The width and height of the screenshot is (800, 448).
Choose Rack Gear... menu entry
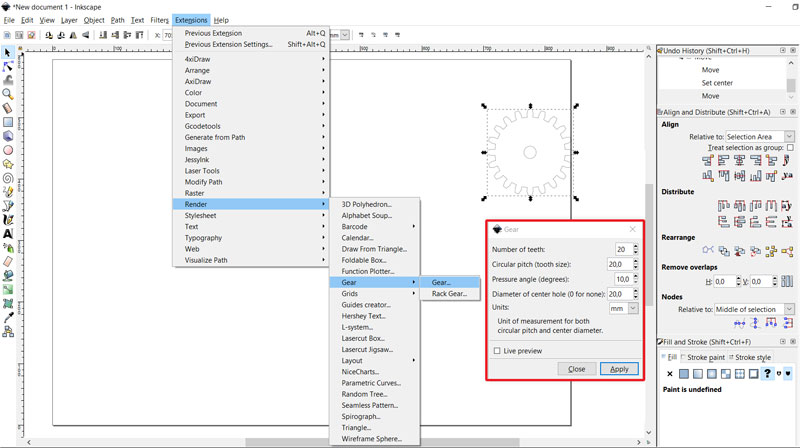pos(449,293)
